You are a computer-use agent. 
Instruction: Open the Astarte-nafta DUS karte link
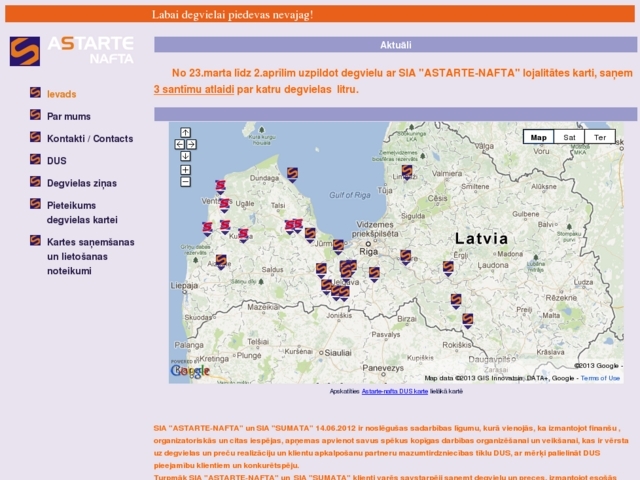tap(395, 391)
